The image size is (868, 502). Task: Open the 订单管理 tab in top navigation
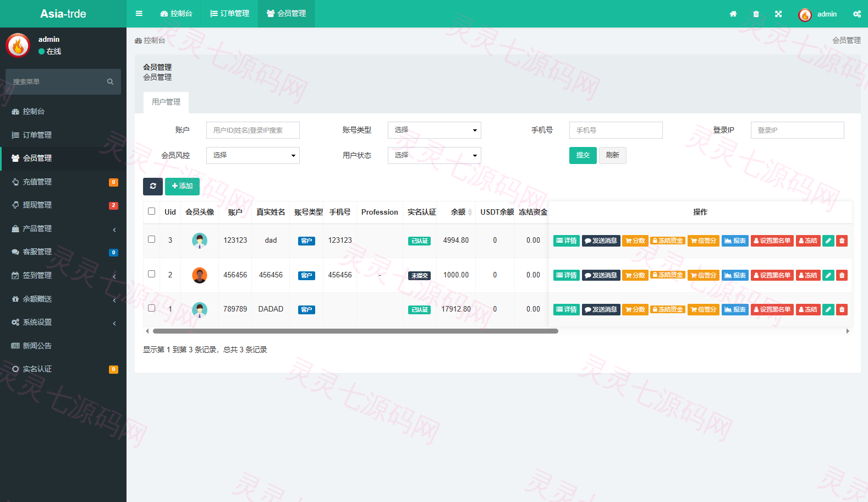(229, 14)
